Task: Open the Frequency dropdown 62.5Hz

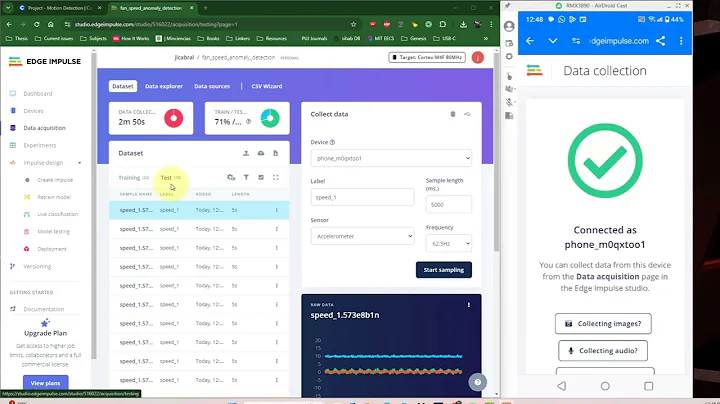Action: point(448,243)
